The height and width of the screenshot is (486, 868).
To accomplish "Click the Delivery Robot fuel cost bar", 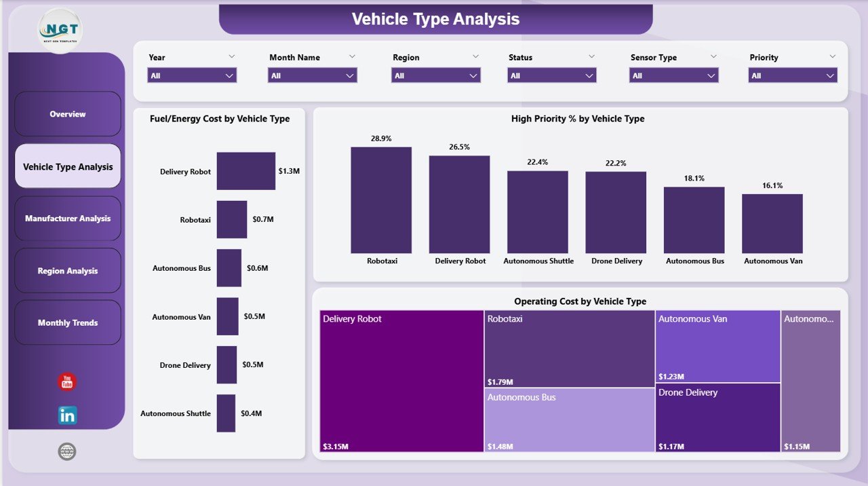I will tap(245, 171).
